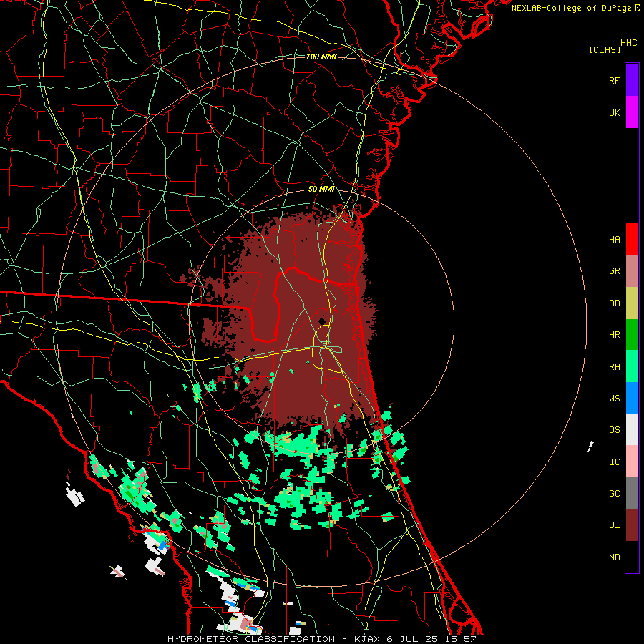Click the DS white legend swatch
The width and height of the screenshot is (644, 644).
pos(632,429)
